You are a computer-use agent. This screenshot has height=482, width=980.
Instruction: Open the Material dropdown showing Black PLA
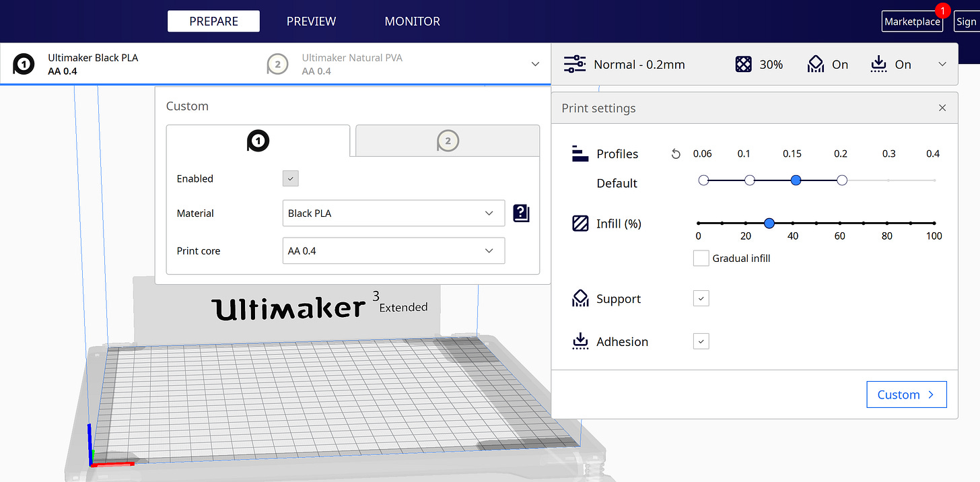coord(393,213)
